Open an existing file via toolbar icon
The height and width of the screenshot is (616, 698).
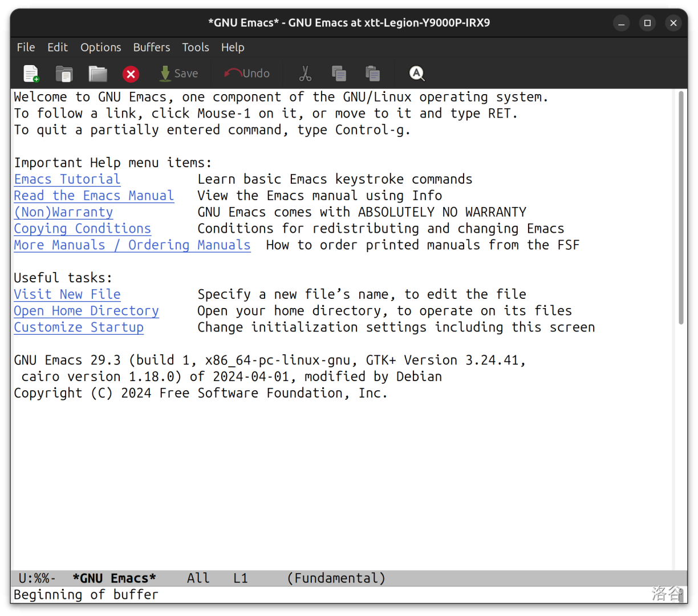click(64, 74)
